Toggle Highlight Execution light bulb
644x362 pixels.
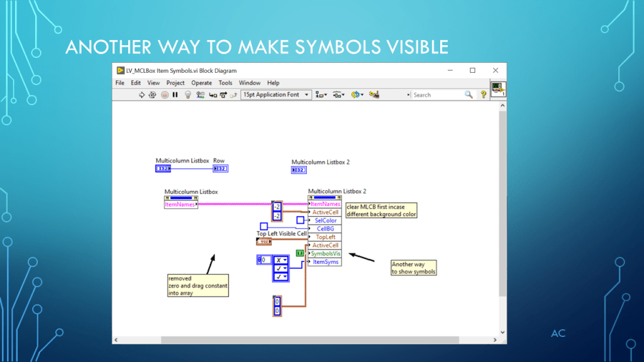click(187, 95)
